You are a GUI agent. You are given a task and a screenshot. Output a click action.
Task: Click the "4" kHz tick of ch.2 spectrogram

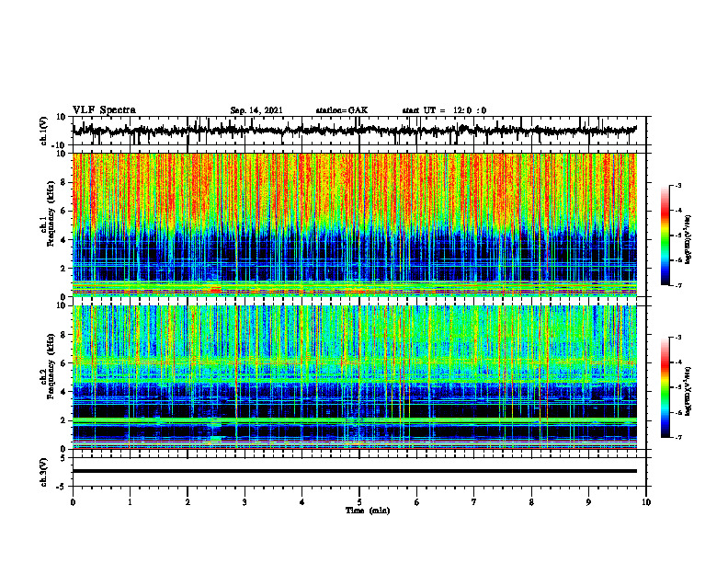64,392
